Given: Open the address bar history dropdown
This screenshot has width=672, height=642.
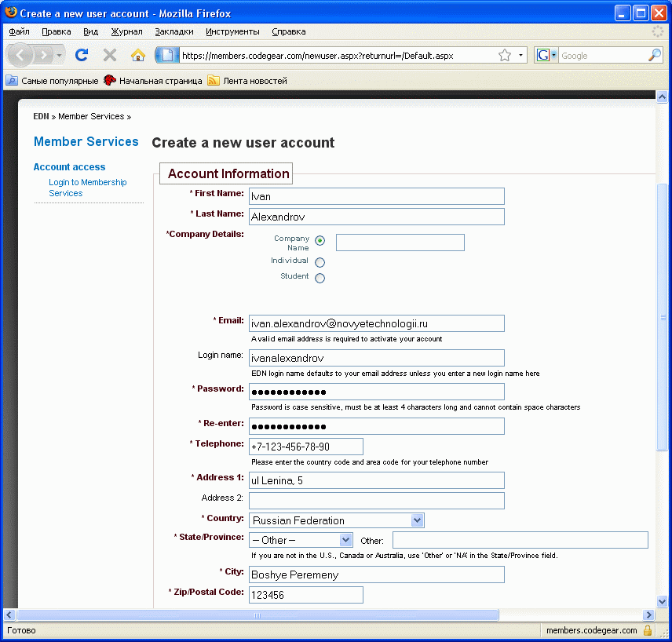Looking at the screenshot, I should (x=520, y=55).
